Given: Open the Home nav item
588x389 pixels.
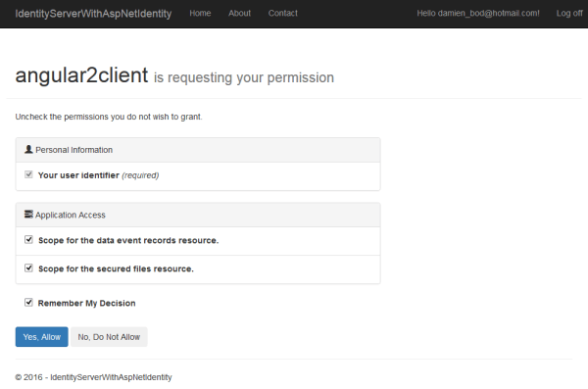Looking at the screenshot, I should pos(200,14).
